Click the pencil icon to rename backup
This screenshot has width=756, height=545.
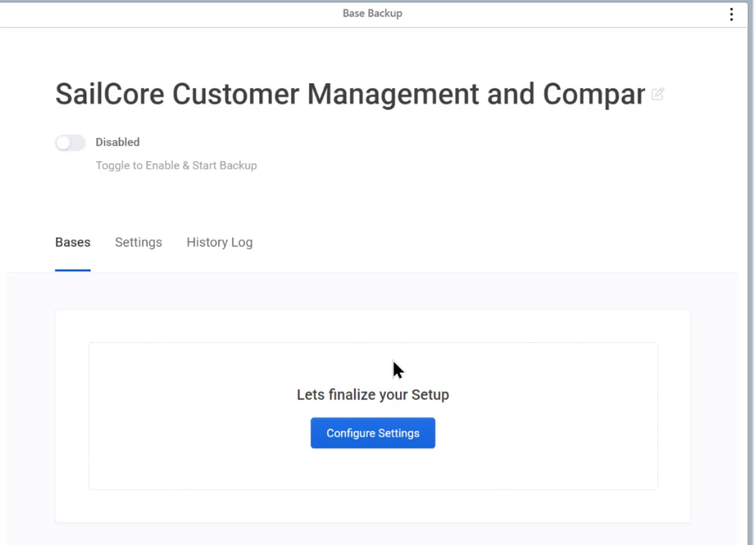coord(658,95)
